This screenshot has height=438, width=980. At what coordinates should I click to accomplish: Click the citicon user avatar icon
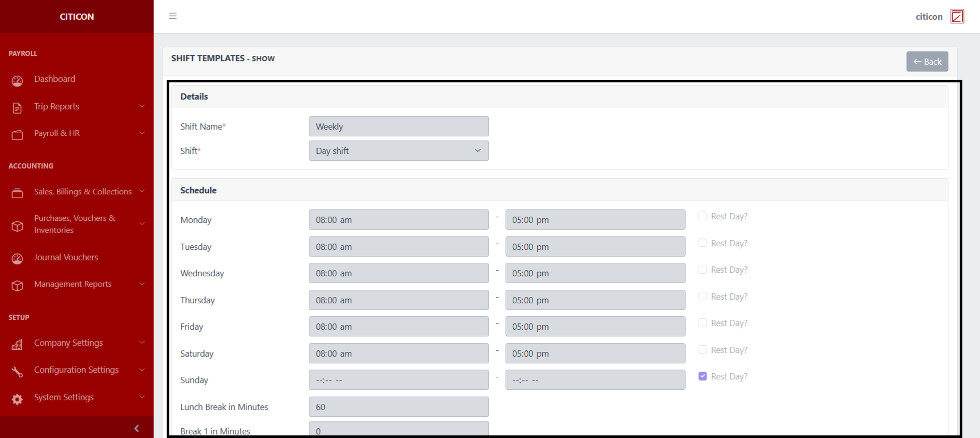pyautogui.click(x=957, y=17)
